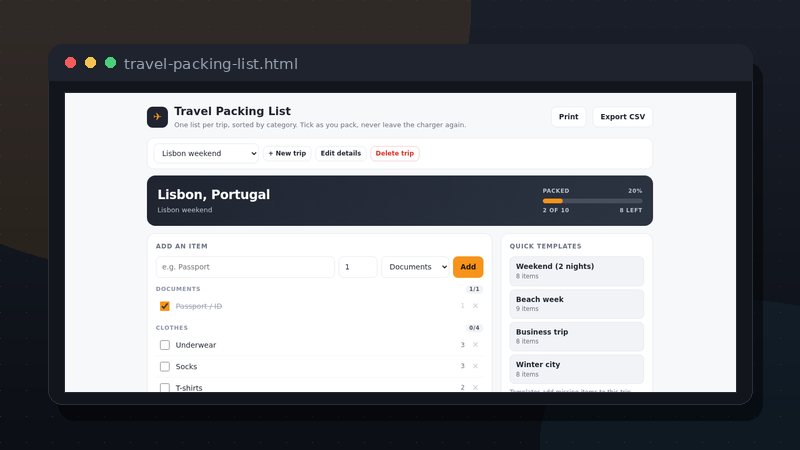Click the CLOTHES category heading

(172, 328)
